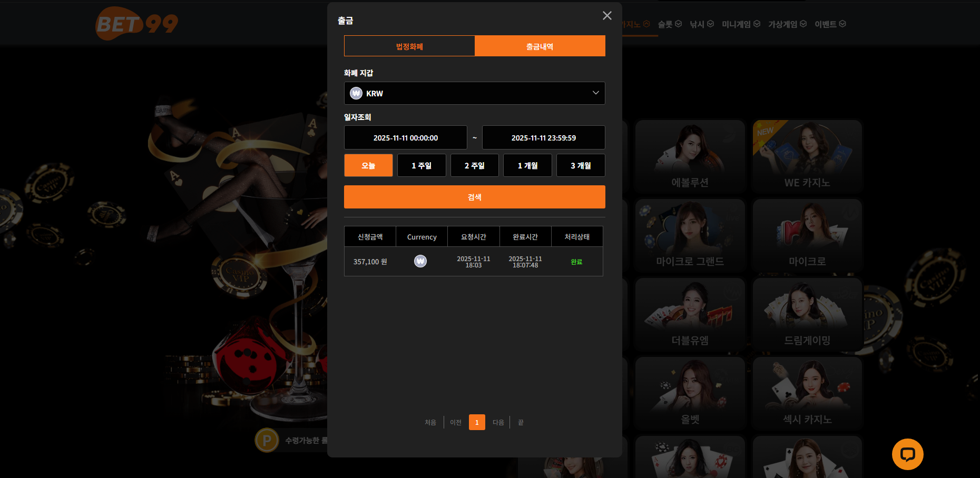980x478 pixels.
Task: Open the 드림게이밍 casino thumbnail
Action: 807,314
